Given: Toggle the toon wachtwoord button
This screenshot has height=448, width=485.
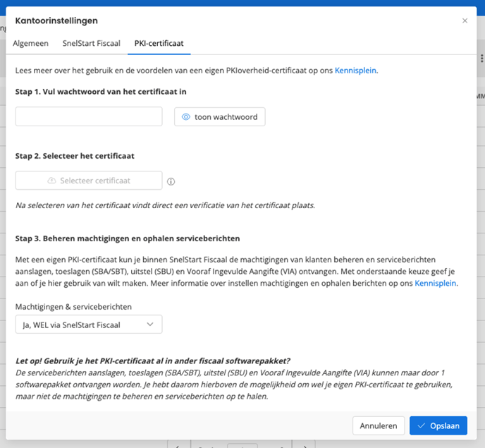Looking at the screenshot, I should click(220, 116).
